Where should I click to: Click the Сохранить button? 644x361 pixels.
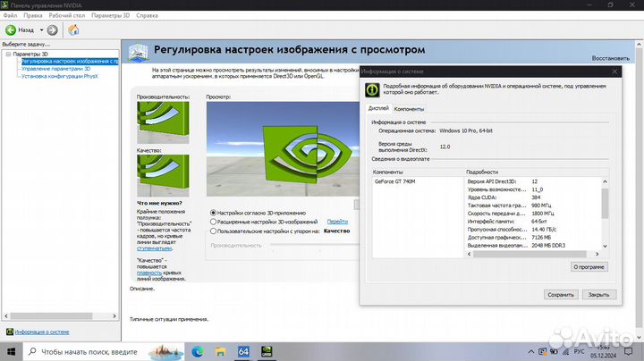[x=561, y=295]
